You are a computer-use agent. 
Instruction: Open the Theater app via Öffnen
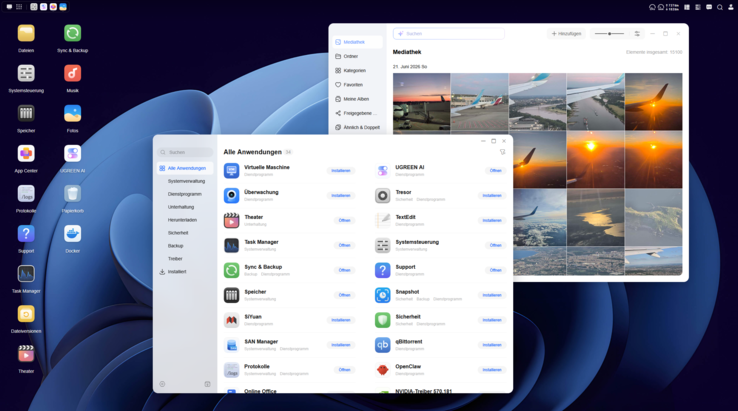345,220
